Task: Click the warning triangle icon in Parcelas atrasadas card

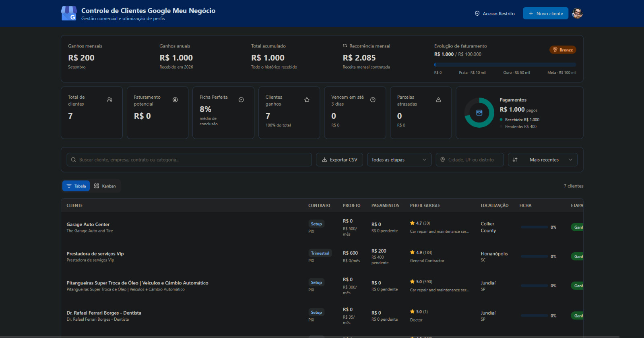Action: click(x=438, y=100)
